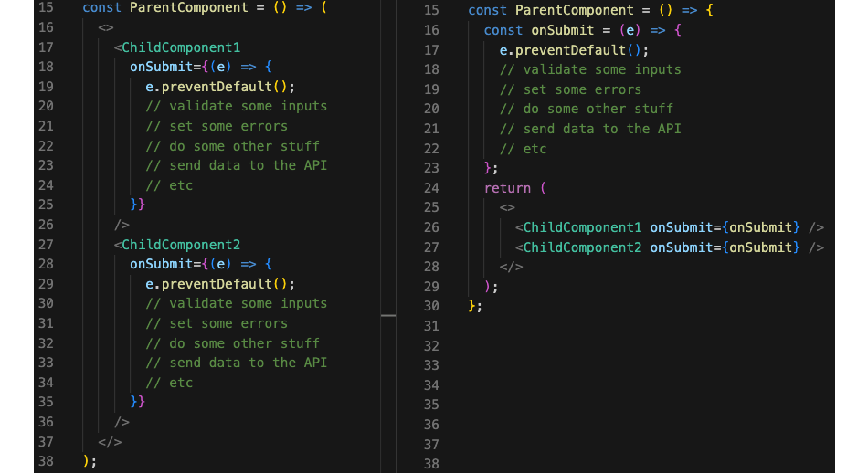
Task: Click '// validate some inputs' comment on left line 30
Action: point(237,303)
